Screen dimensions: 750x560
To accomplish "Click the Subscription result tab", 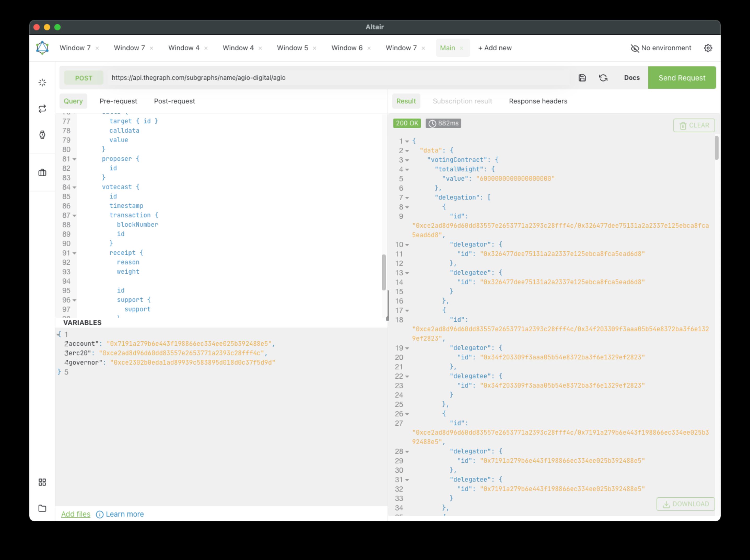I will 462,101.
